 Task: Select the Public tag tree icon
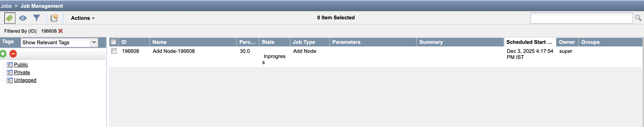click(10, 65)
